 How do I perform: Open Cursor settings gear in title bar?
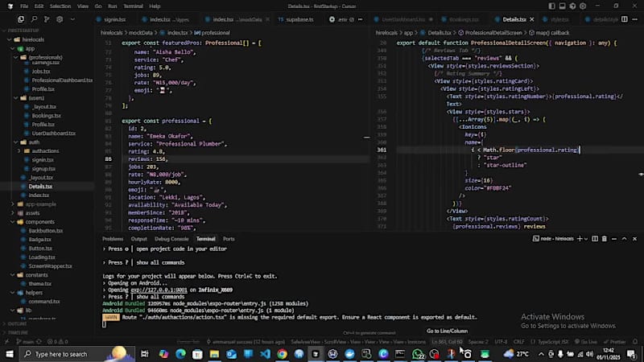(583, 6)
